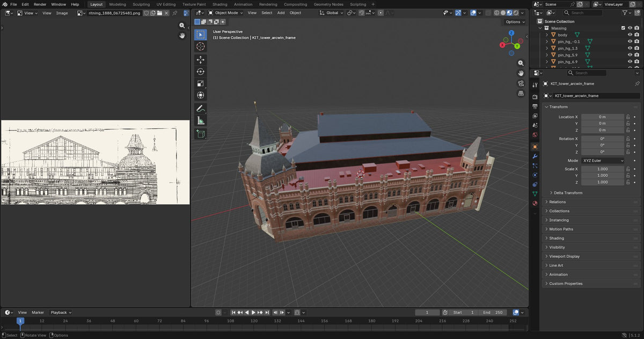Expand the Collections panel

(559, 211)
